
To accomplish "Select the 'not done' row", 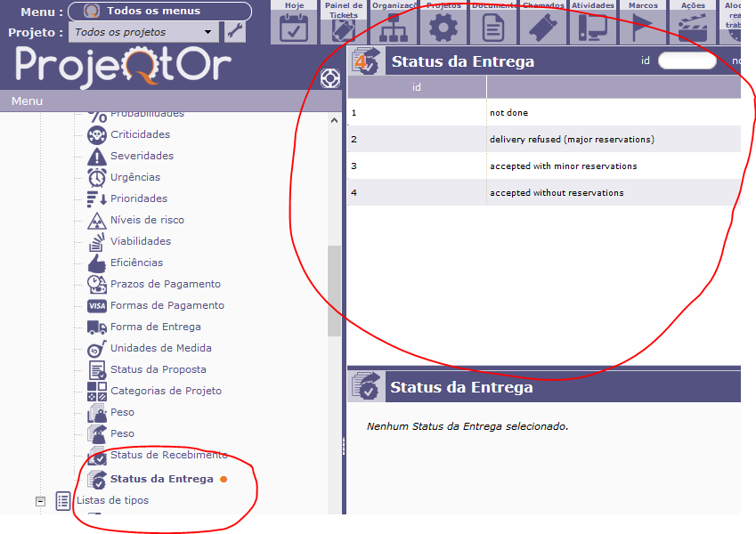I will (544, 113).
